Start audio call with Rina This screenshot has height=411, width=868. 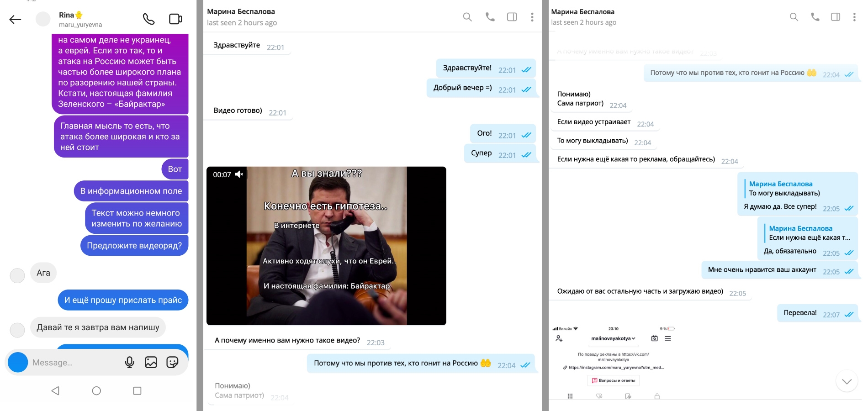tap(148, 19)
